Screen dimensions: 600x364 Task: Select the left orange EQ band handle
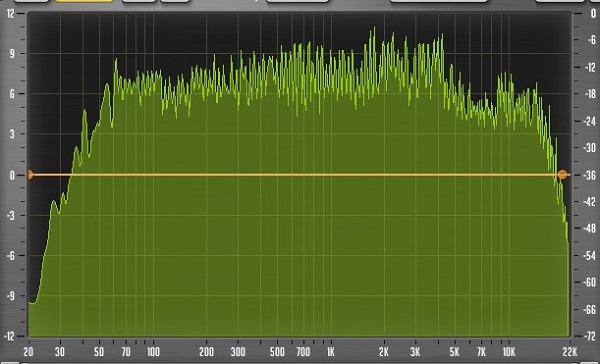30,175
